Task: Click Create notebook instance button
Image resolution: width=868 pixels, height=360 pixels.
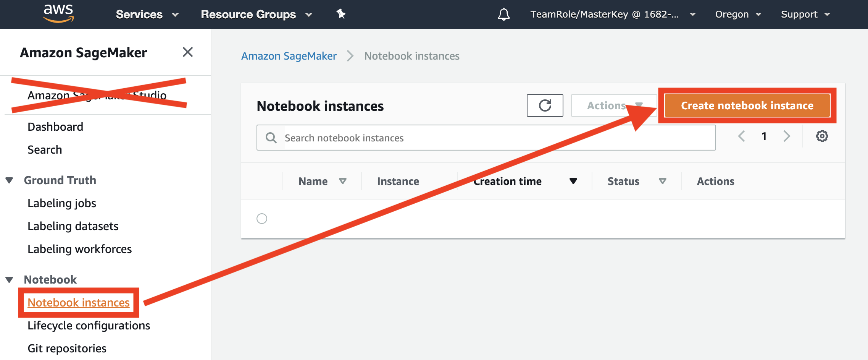Action: pyautogui.click(x=747, y=105)
